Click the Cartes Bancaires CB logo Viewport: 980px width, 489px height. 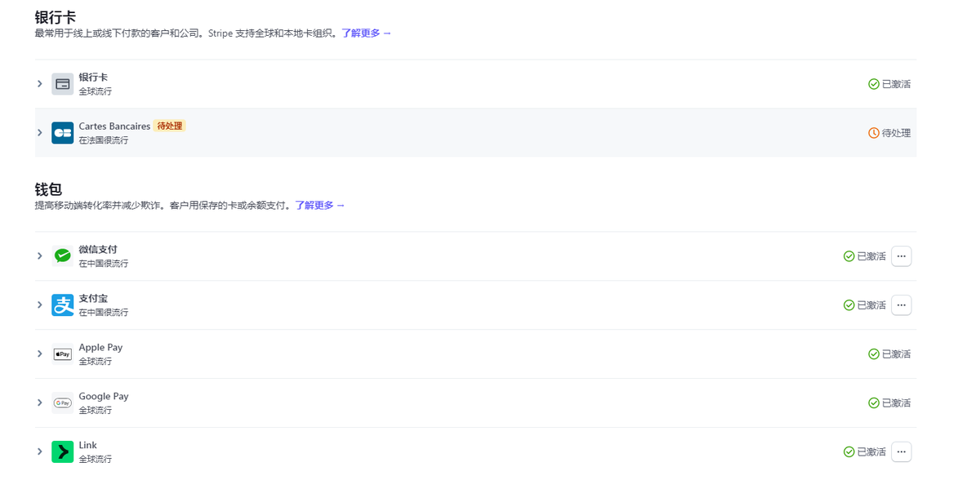tap(63, 133)
